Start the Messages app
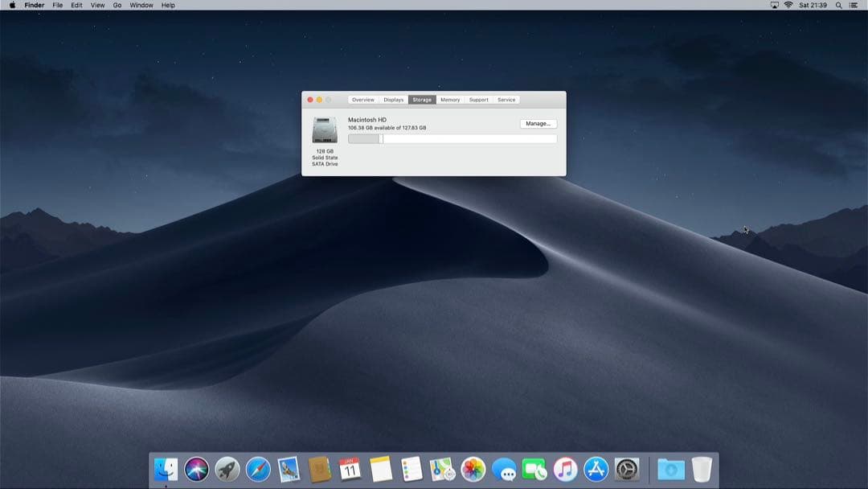868x489 pixels. pyautogui.click(x=505, y=469)
